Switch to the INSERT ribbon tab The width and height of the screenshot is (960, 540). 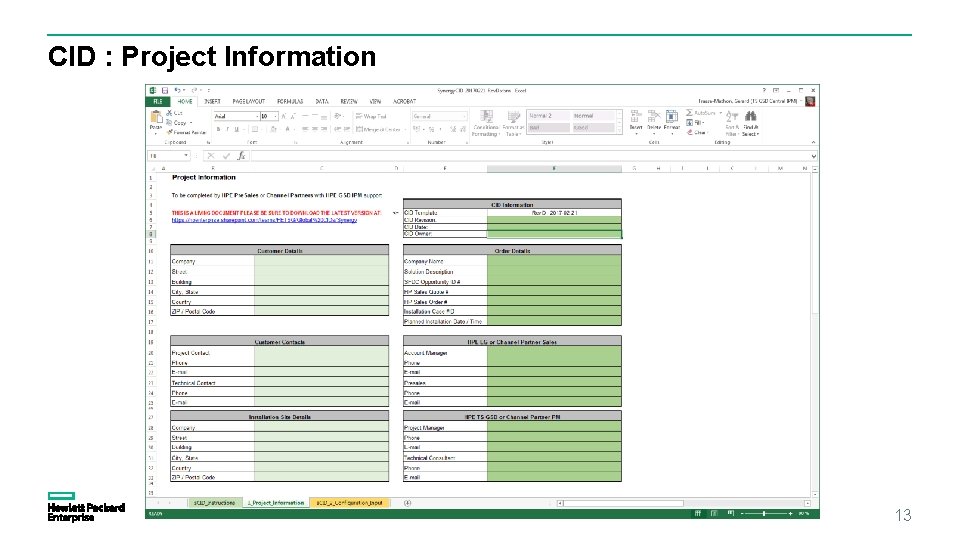click(x=212, y=102)
